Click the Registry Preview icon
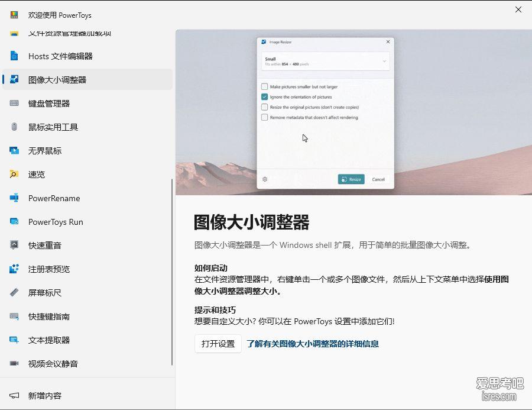Screen dimensions: 532x410 (x=14, y=269)
